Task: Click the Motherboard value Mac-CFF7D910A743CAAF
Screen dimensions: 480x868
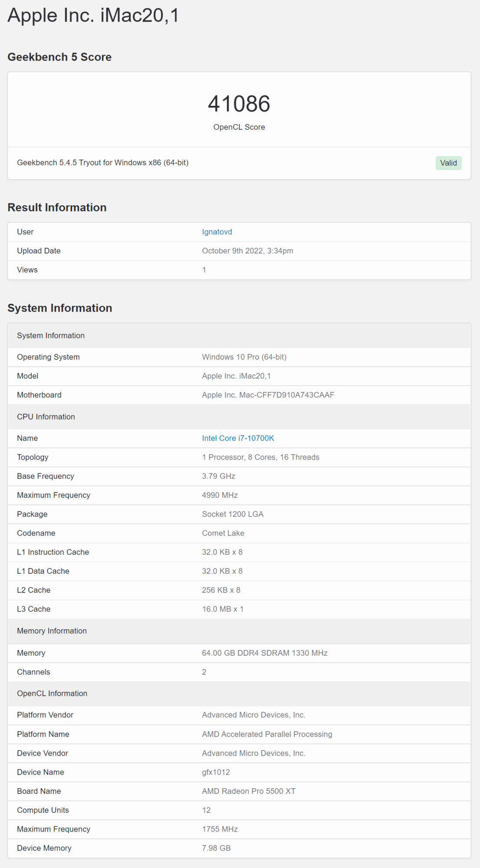Action: 268,395
